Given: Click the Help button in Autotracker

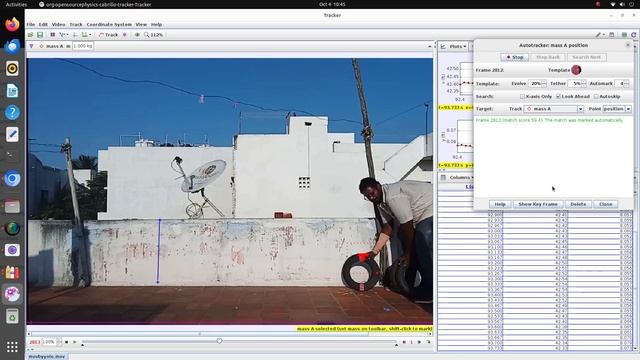Looking at the screenshot, I should [500, 204].
